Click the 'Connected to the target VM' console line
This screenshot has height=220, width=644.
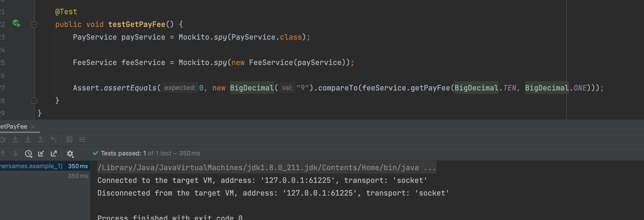click(x=262, y=180)
